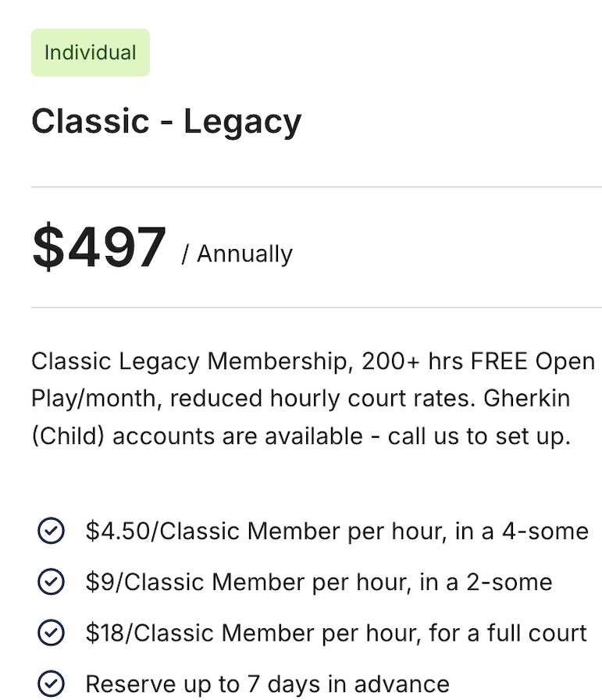Click the '(Child) accounts are available' text
Screen dimensions: 602x700
(197, 435)
